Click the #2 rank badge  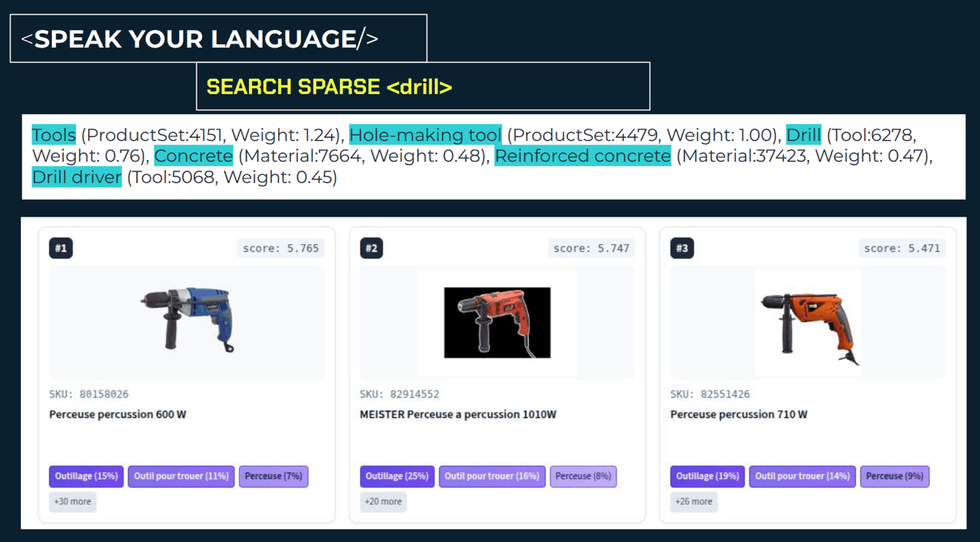click(372, 248)
